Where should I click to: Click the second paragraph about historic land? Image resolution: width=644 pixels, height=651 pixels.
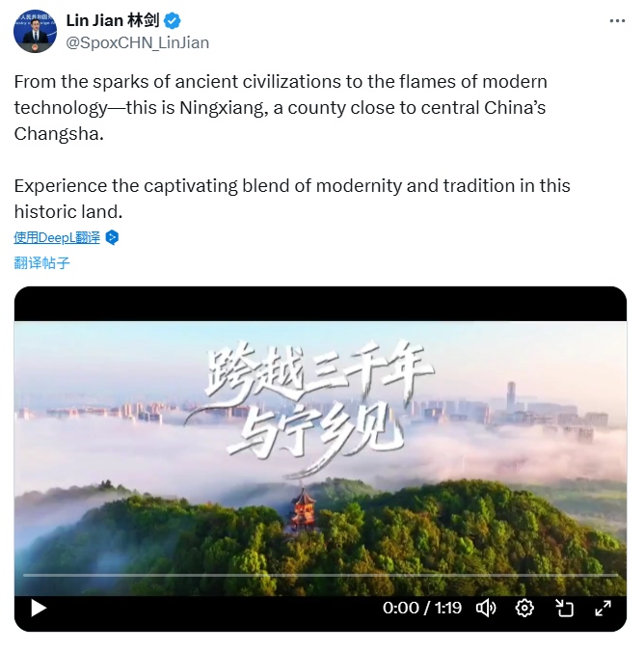[292, 199]
